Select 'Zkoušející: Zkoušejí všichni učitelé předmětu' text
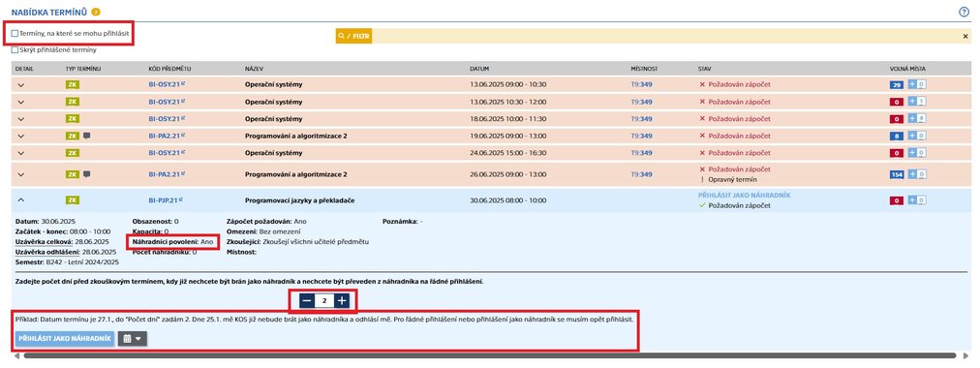 point(297,241)
